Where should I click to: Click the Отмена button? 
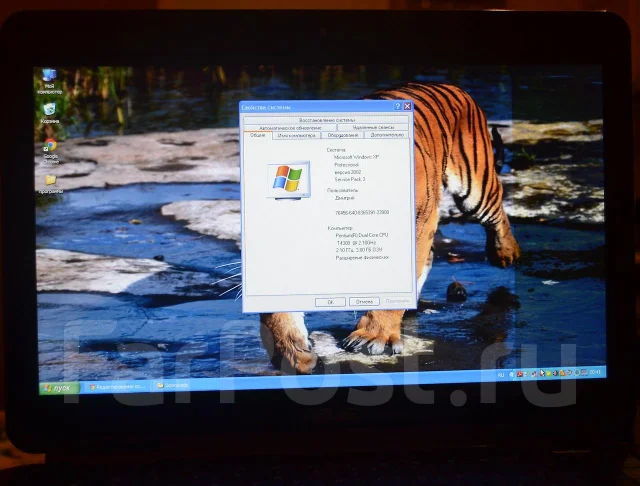click(x=364, y=302)
